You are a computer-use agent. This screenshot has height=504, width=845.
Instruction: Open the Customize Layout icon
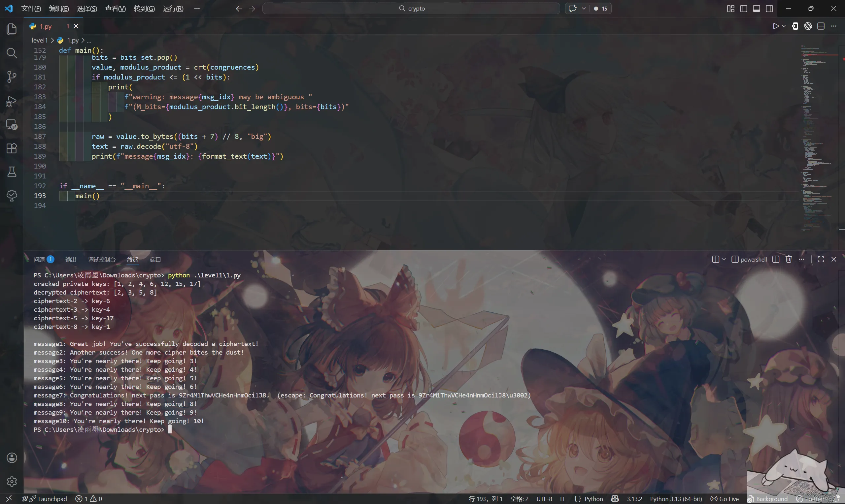[x=730, y=9]
